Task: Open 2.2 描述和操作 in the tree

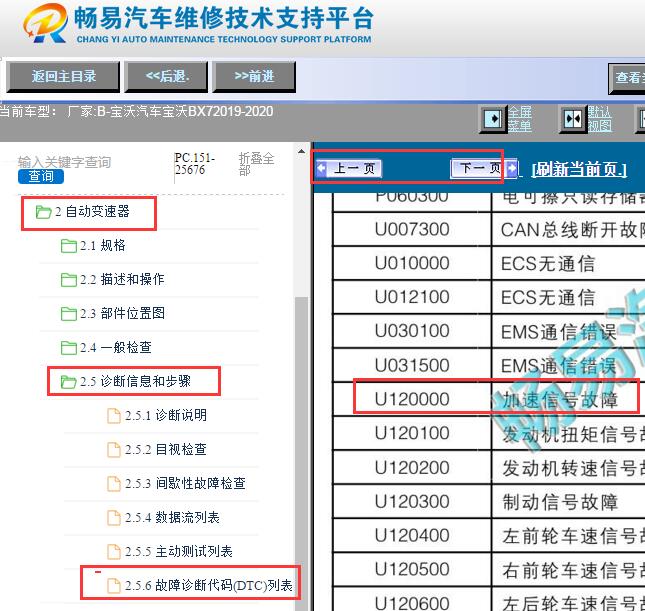Action: [122, 280]
